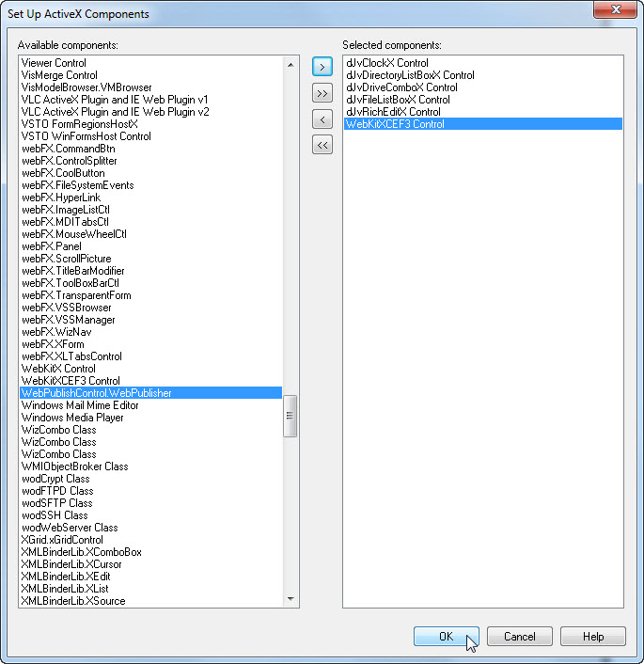Add all components with double right arrow
This screenshot has height=664, width=644.
[322, 93]
